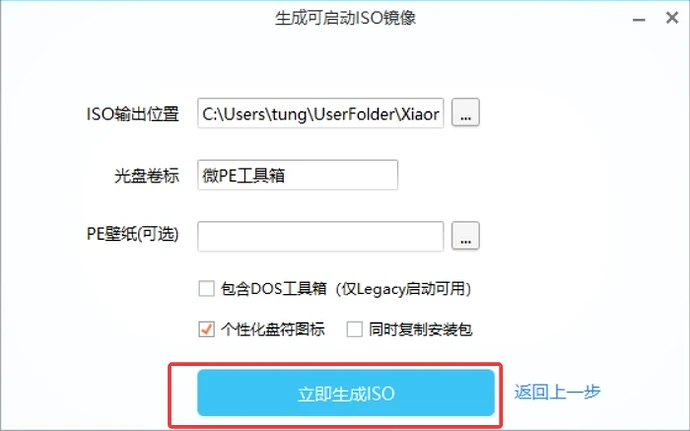Toggle option via 个性化盘符图标 label text

(273, 329)
